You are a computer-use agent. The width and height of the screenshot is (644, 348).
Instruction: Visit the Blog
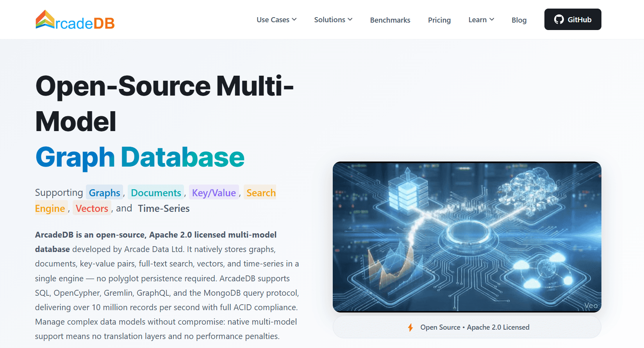[x=519, y=20]
